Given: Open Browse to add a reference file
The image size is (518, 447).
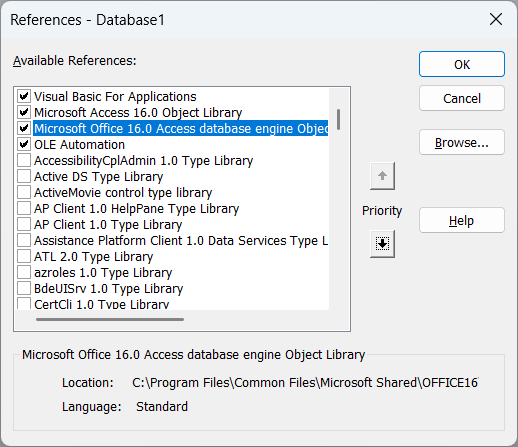Looking at the screenshot, I should coord(462,142).
